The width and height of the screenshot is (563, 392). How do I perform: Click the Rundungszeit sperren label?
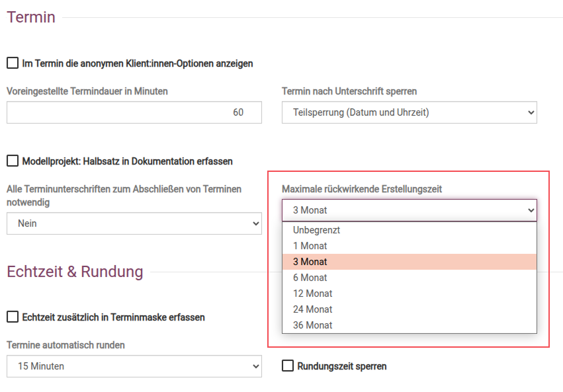[x=341, y=366]
